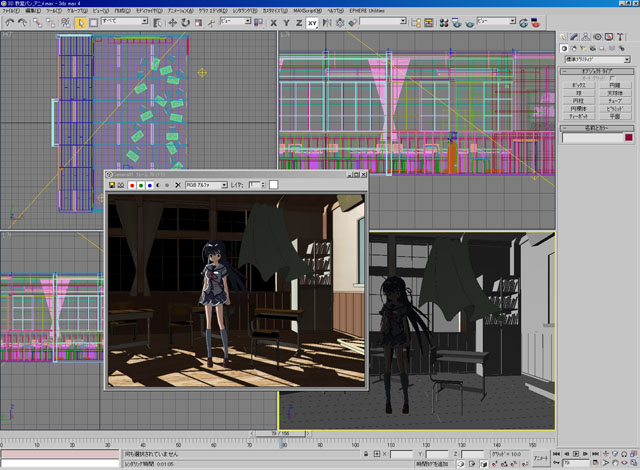Restrict transform to X axis
Viewport: 640px width, 470px height.
click(273, 23)
